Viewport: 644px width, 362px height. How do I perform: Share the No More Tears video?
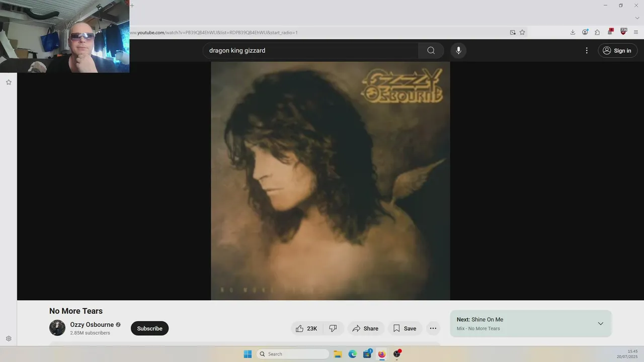click(365, 328)
